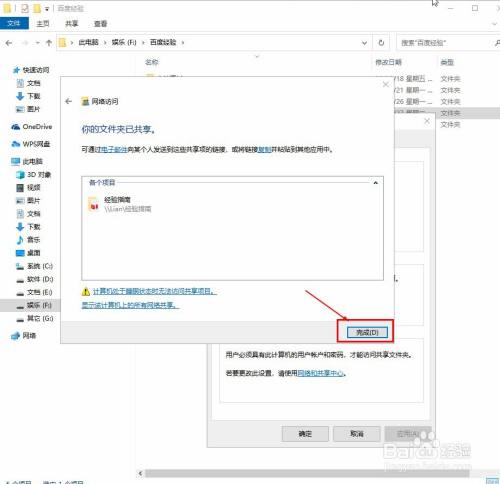Image resolution: width=500 pixels, height=484 pixels.
Task: Sort by the 修改日期 column header
Action: point(388,62)
